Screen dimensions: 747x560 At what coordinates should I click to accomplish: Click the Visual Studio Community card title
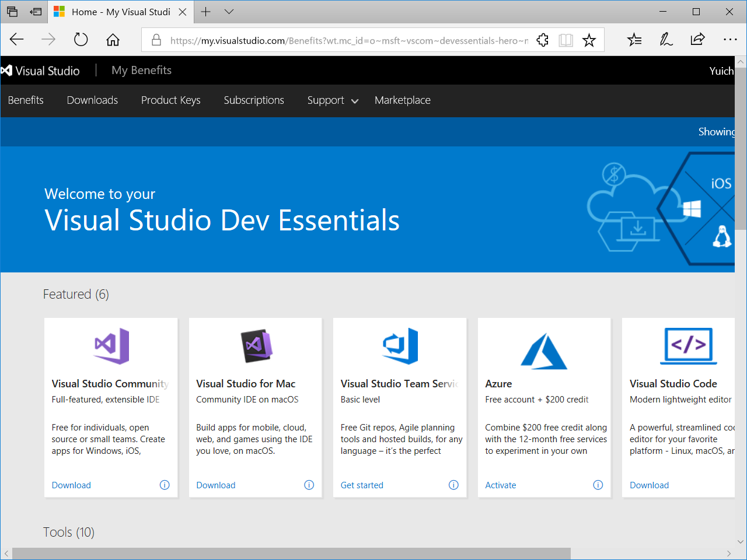pos(110,384)
